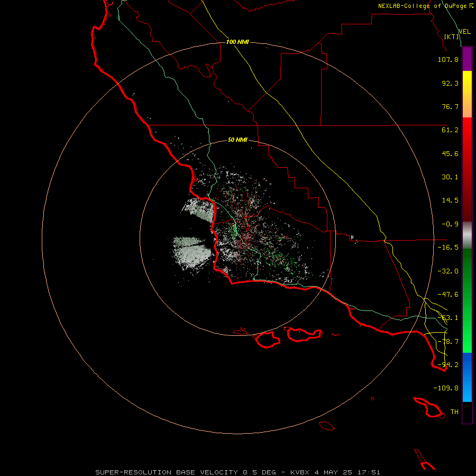Click the bottom caption naming radar KVBX
Viewport: 476px width, 476px height.
(x=237, y=472)
